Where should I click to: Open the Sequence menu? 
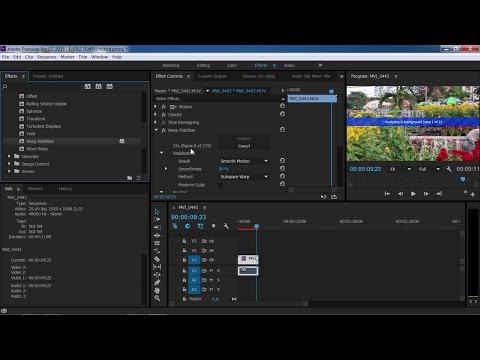[x=47, y=57]
